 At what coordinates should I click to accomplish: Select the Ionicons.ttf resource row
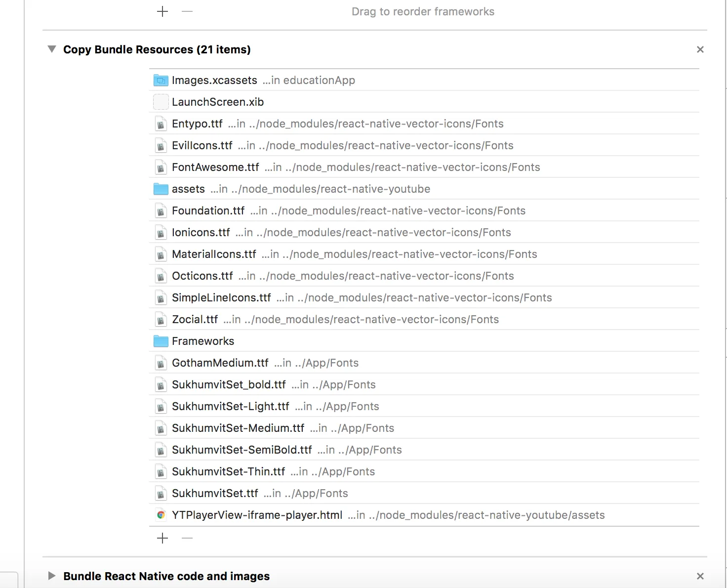[x=201, y=232]
